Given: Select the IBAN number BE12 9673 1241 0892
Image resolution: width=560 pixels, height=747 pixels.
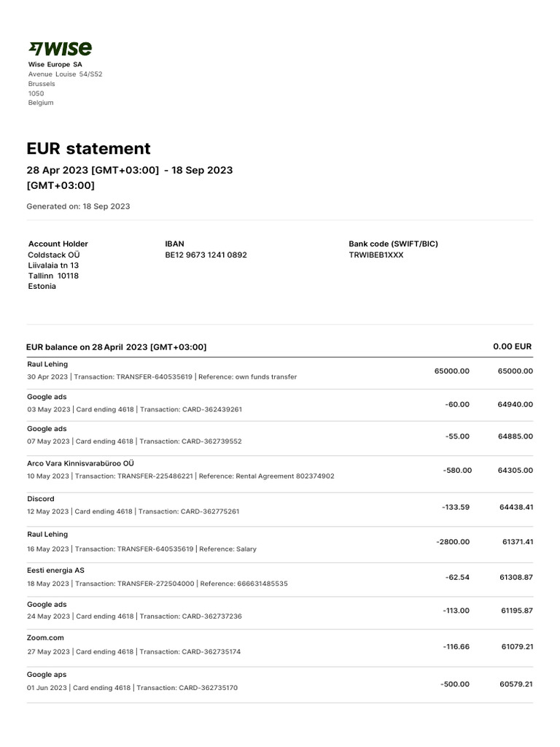Looking at the screenshot, I should (206, 255).
